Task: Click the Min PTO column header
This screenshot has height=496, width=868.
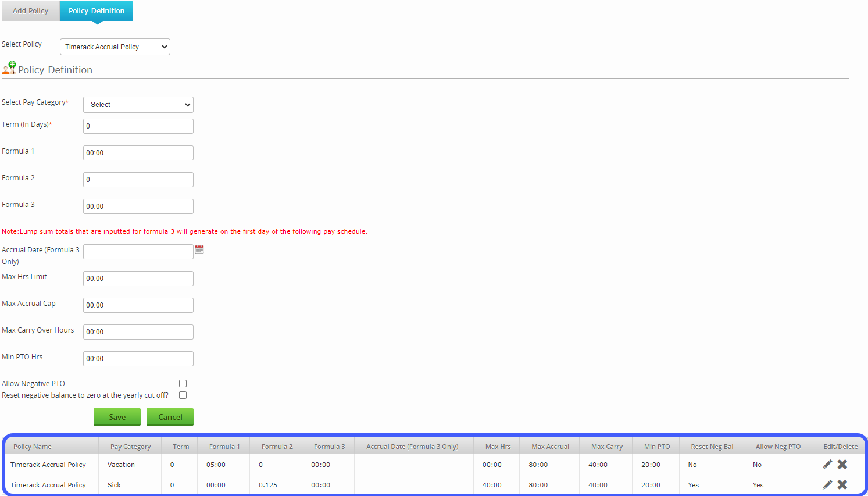Action: (x=657, y=447)
